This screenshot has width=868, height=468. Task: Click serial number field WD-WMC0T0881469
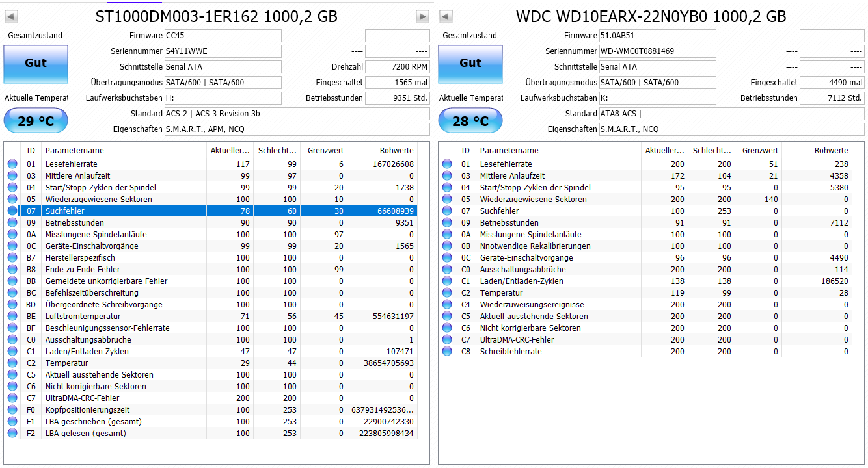click(x=658, y=51)
